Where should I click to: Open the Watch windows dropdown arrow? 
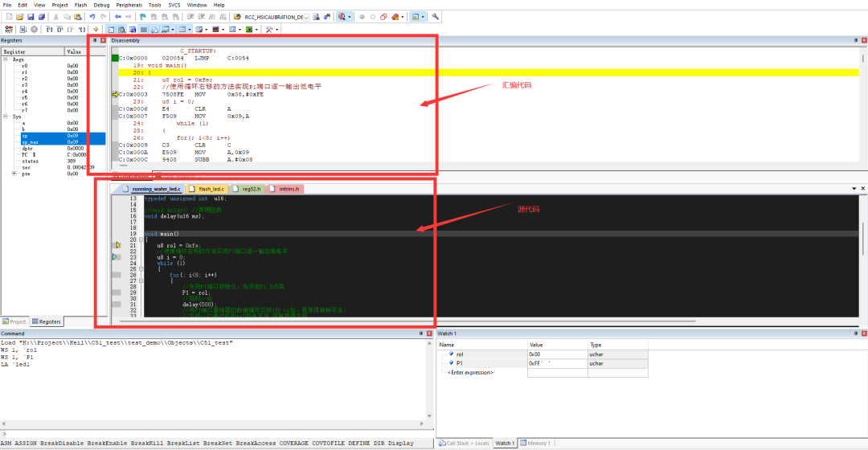(173, 30)
